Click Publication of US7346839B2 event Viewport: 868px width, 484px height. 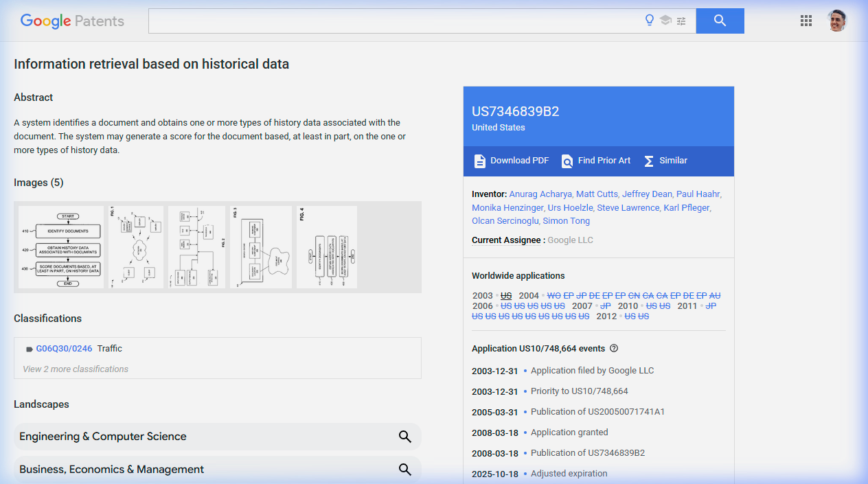click(588, 453)
